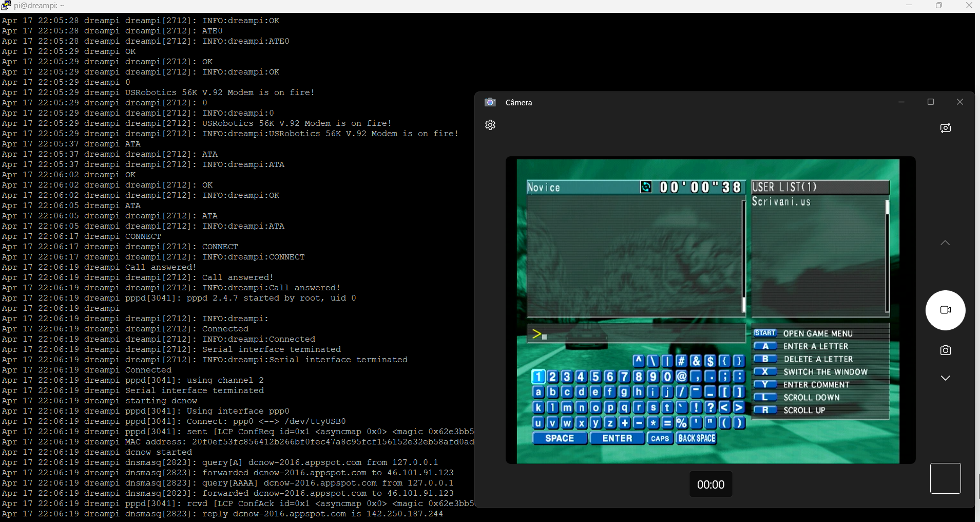This screenshot has height=522, width=980.
Task: Minimize the Camera window
Action: pos(901,102)
